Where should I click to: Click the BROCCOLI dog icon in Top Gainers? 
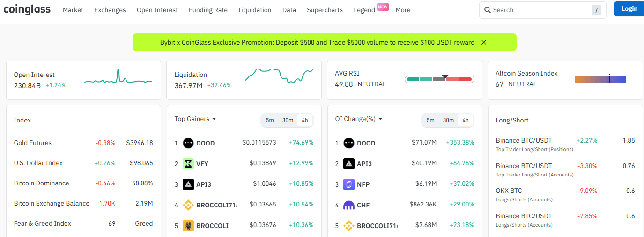coord(188,226)
